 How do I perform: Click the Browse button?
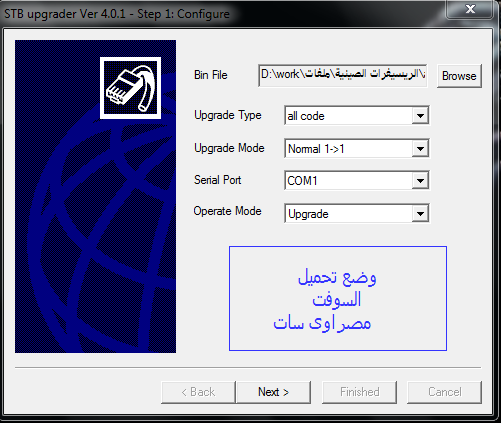(x=459, y=76)
